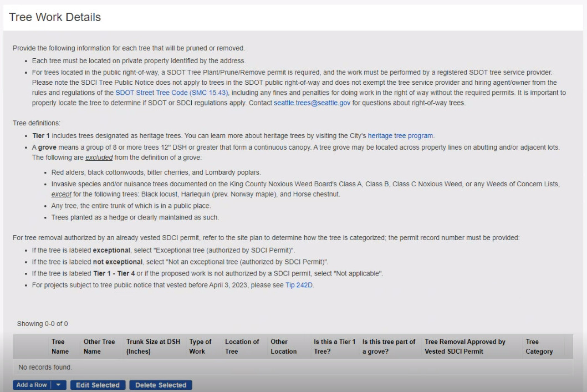Click the Location of Tree column header
This screenshot has height=392, width=587.
(x=242, y=347)
